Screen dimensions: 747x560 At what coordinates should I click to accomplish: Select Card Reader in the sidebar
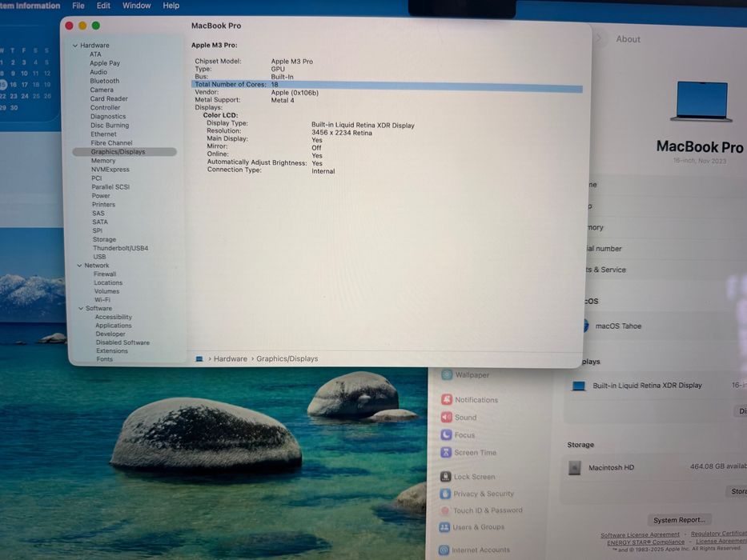point(109,98)
